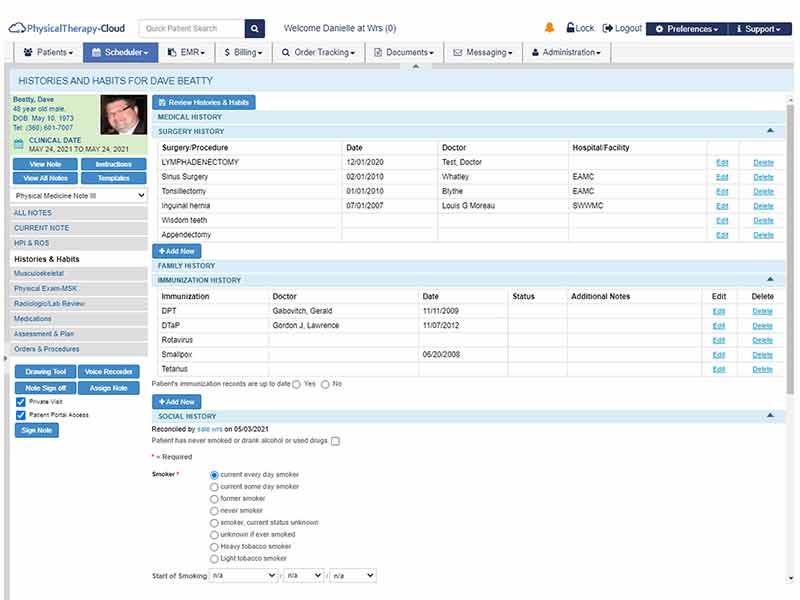Open the Physical Medicine Note III dropdown
The height and width of the screenshot is (600, 800).
(79, 195)
